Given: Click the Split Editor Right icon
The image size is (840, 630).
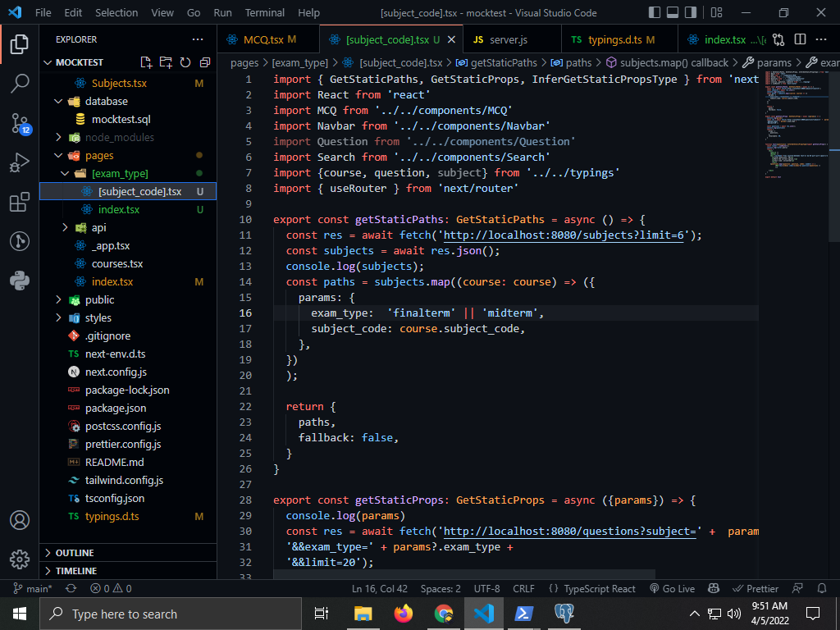Looking at the screenshot, I should point(800,39).
